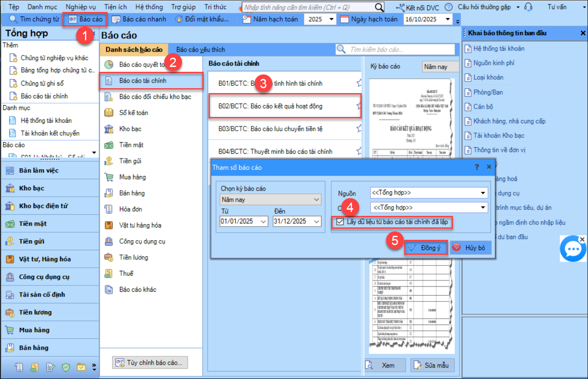This screenshot has width=588, height=379.
Task: Click the Đồng ý button
Action: 426,248
